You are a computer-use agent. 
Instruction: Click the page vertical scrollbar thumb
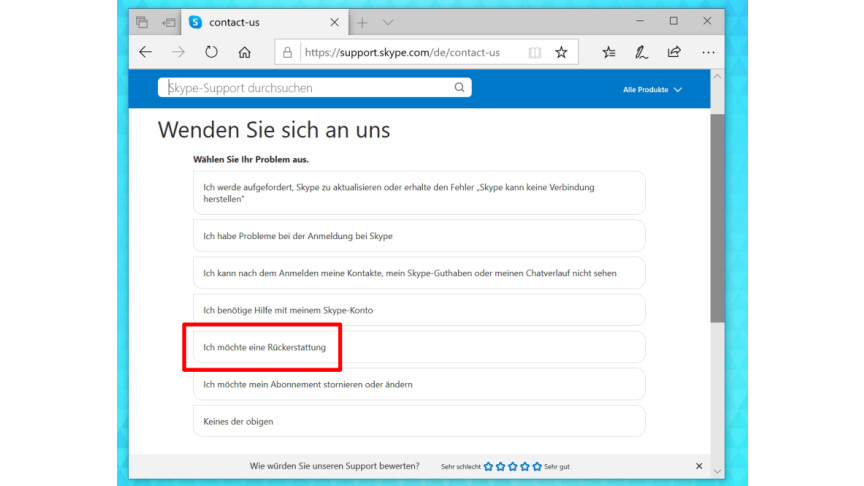tap(717, 218)
